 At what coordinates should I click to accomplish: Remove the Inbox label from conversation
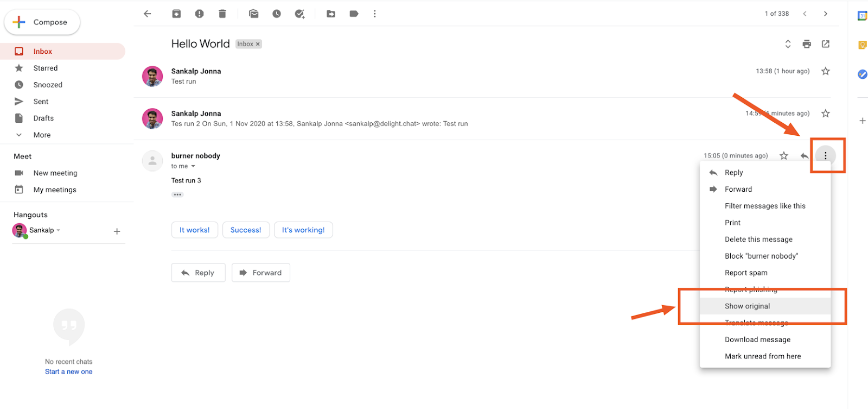coord(258,44)
